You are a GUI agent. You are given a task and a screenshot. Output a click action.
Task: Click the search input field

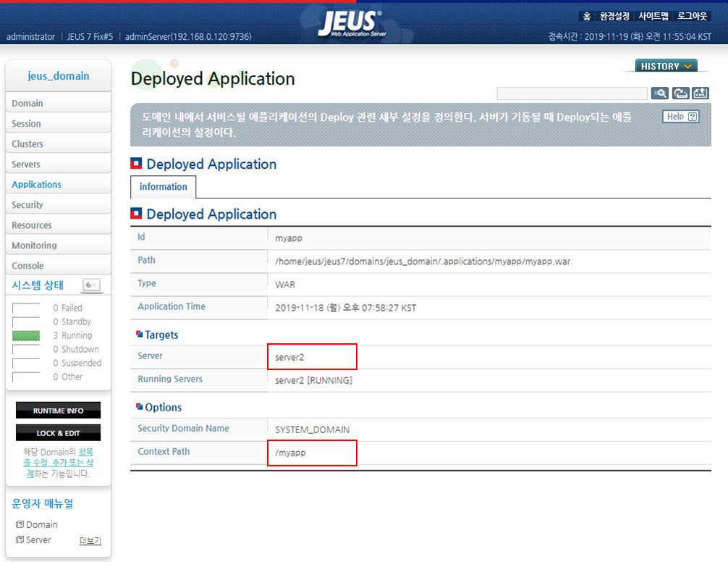tap(572, 93)
